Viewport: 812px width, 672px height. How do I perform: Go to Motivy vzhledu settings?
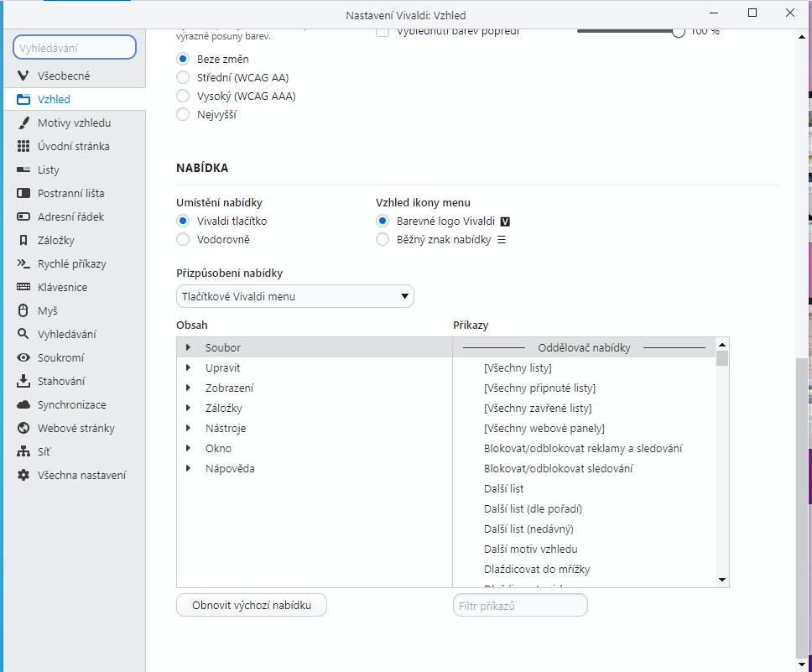pyautogui.click(x=75, y=122)
